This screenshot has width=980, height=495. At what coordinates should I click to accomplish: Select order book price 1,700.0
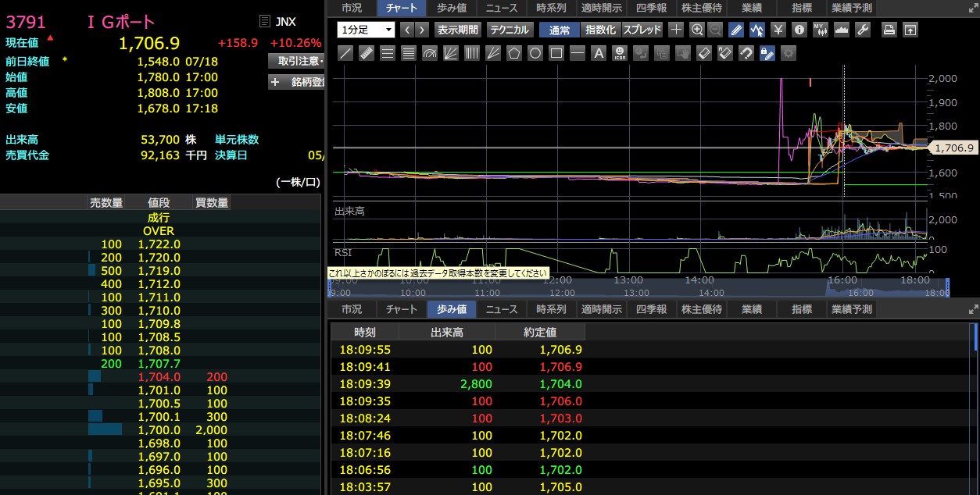[159, 430]
